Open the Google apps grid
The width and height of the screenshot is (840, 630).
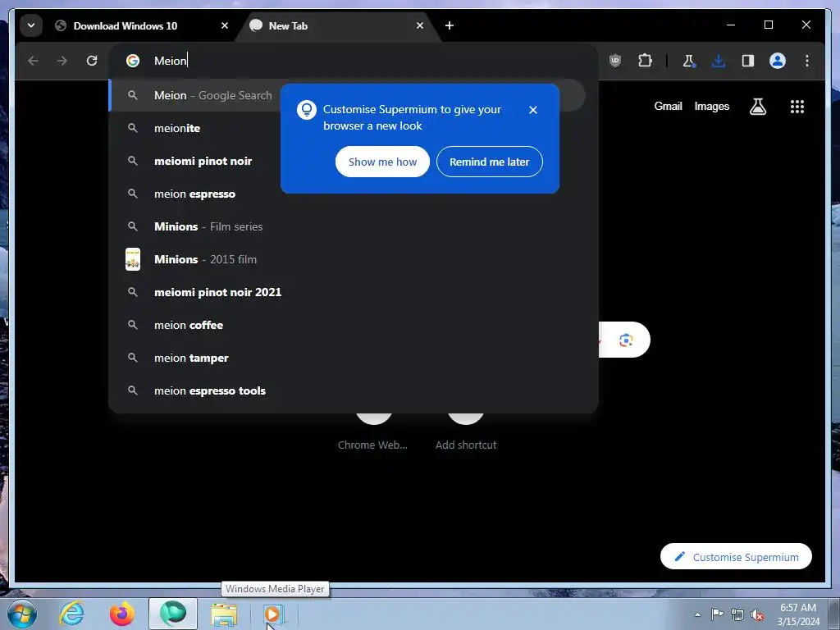tap(797, 107)
